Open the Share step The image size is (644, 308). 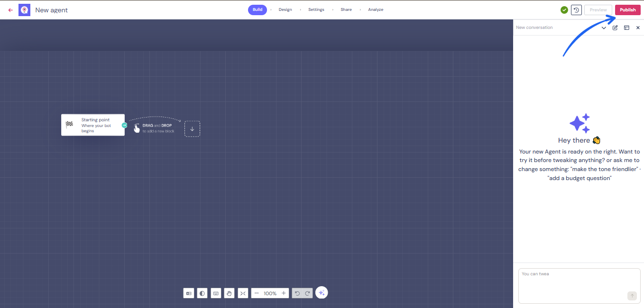346,9
